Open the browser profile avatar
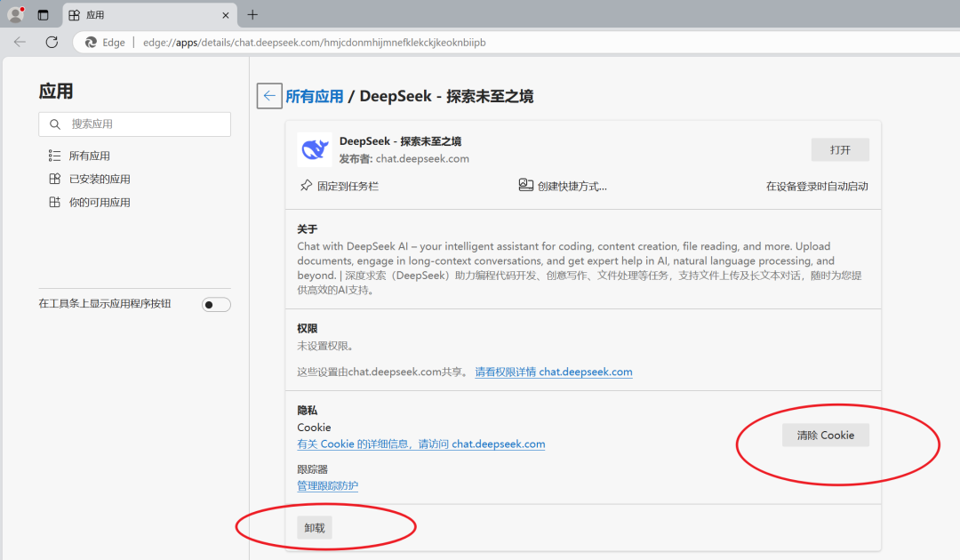This screenshot has height=560, width=960. pyautogui.click(x=15, y=14)
